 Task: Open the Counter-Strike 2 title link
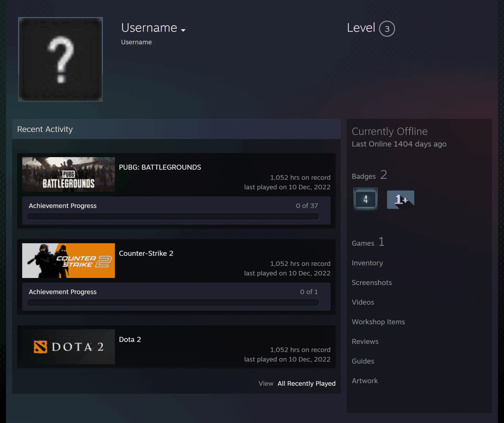point(146,253)
